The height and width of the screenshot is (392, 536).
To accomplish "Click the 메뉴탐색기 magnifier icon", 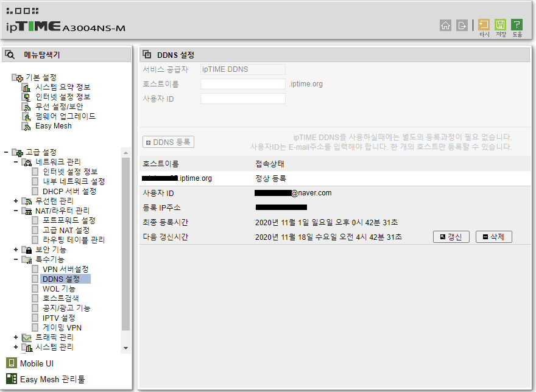I will pyautogui.click(x=10, y=54).
